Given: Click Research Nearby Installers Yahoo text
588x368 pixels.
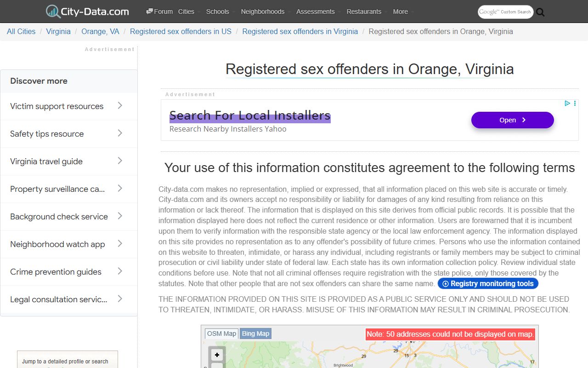Looking at the screenshot, I should pos(228,129).
